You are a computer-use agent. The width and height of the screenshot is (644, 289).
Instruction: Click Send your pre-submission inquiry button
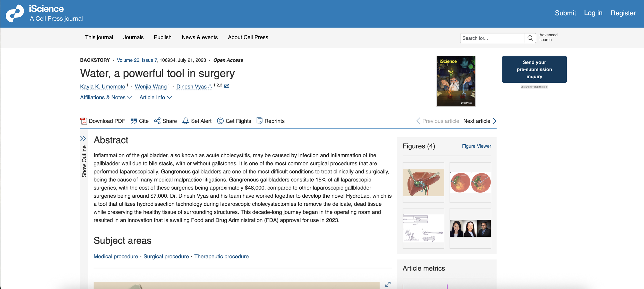(534, 69)
